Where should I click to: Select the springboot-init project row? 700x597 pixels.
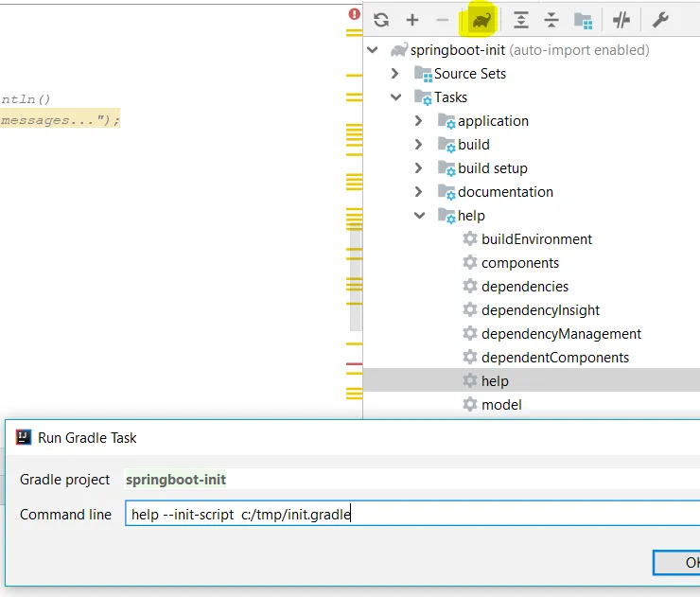pyautogui.click(x=532, y=50)
